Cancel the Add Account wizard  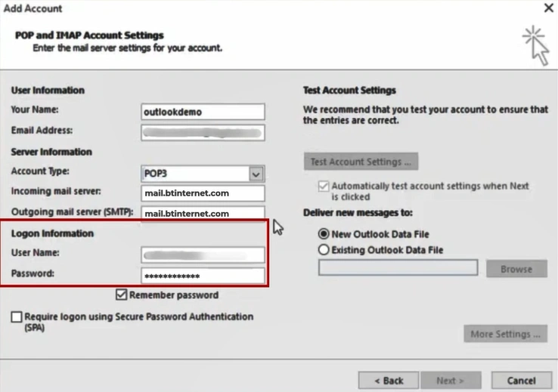[x=522, y=381]
